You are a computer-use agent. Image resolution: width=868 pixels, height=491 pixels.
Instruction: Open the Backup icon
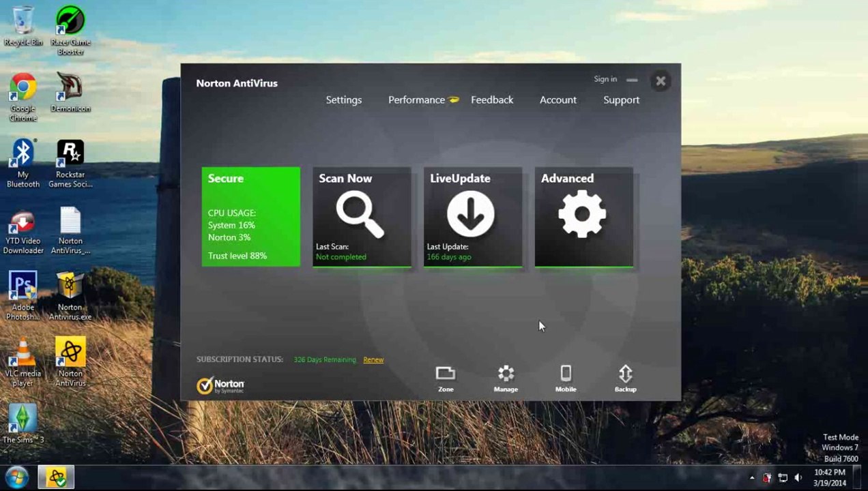click(625, 379)
